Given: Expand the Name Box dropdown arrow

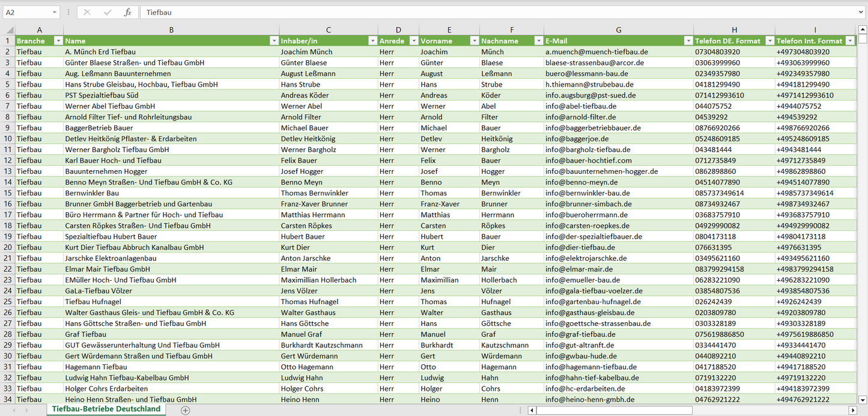Looking at the screenshot, I should pyautogui.click(x=54, y=12).
